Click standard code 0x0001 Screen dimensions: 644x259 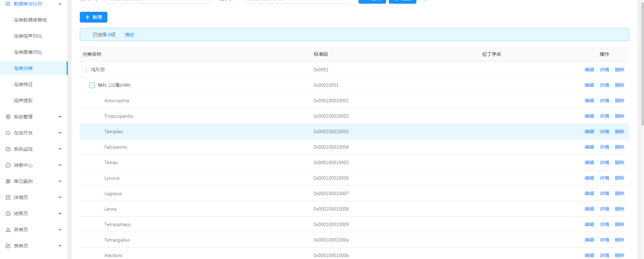click(x=321, y=70)
